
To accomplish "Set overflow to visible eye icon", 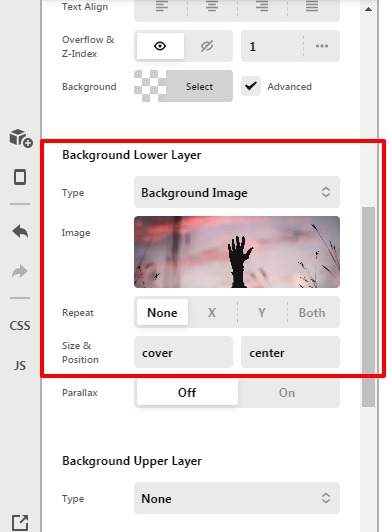I will (x=160, y=46).
